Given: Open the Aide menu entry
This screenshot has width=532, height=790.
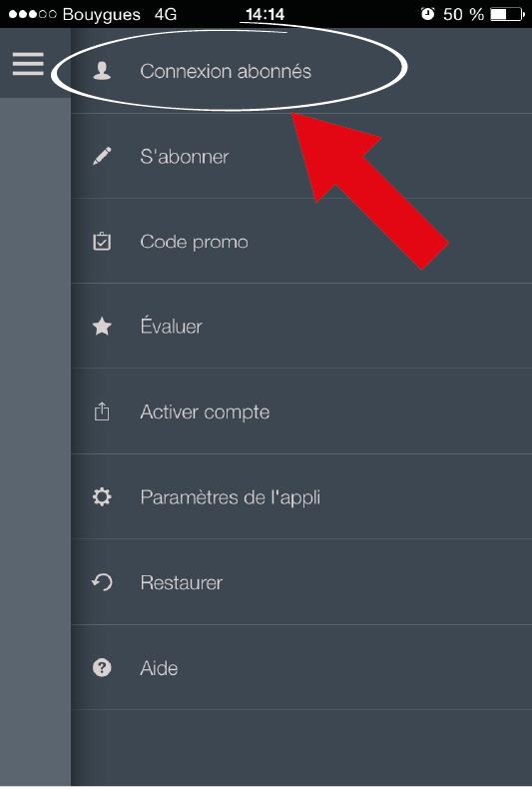Looking at the screenshot, I should tap(301, 668).
